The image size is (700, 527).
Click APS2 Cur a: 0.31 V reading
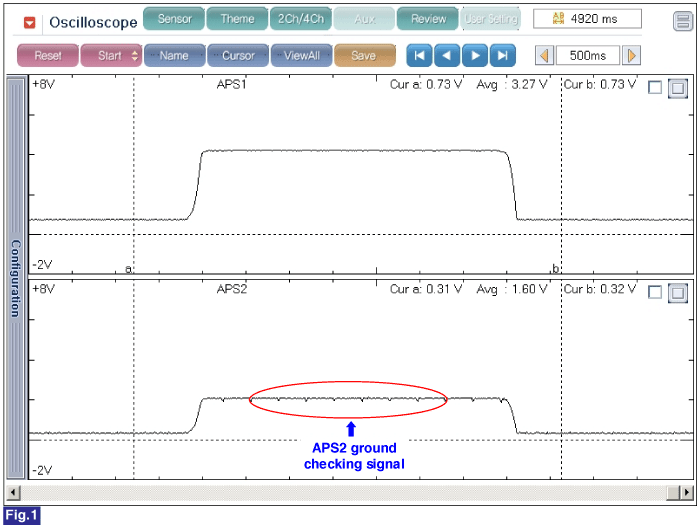click(x=426, y=289)
